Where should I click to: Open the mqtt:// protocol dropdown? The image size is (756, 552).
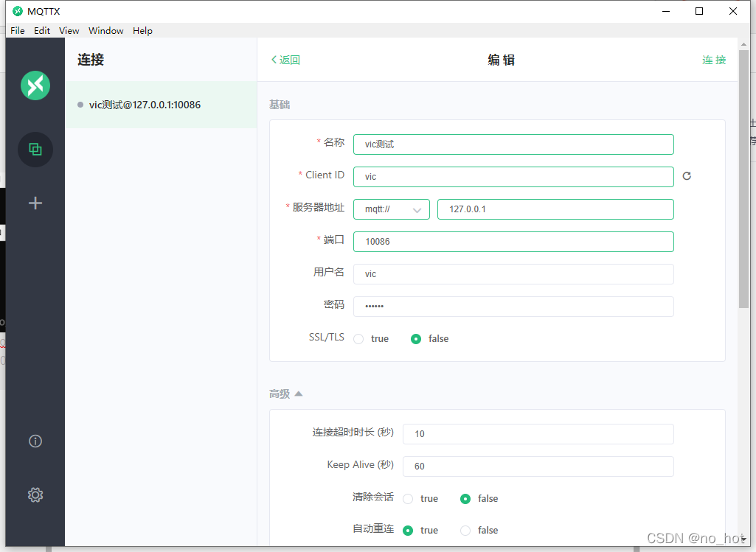click(392, 209)
